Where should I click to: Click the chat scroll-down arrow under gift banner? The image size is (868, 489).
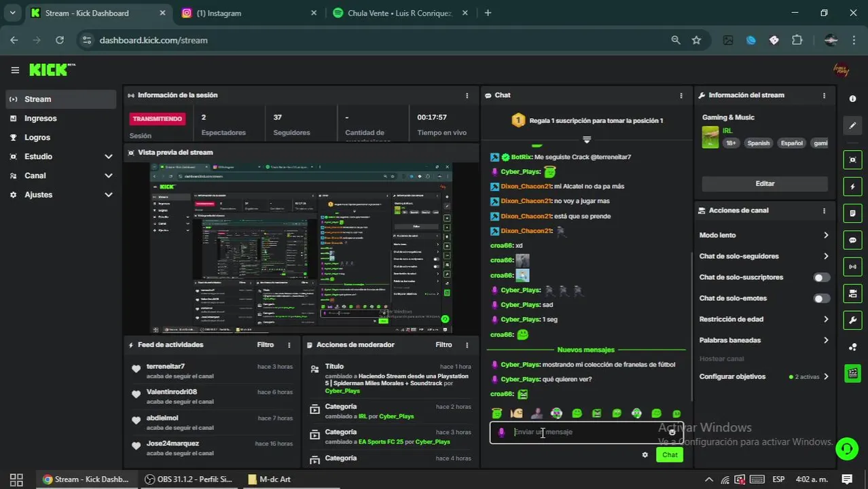[587, 139]
